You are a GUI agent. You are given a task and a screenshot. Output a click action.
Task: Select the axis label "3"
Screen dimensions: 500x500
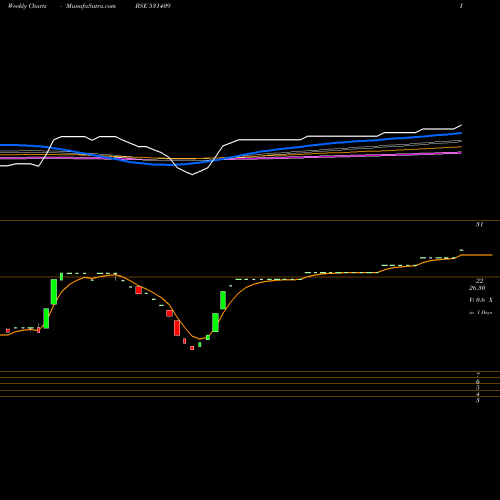(478, 400)
